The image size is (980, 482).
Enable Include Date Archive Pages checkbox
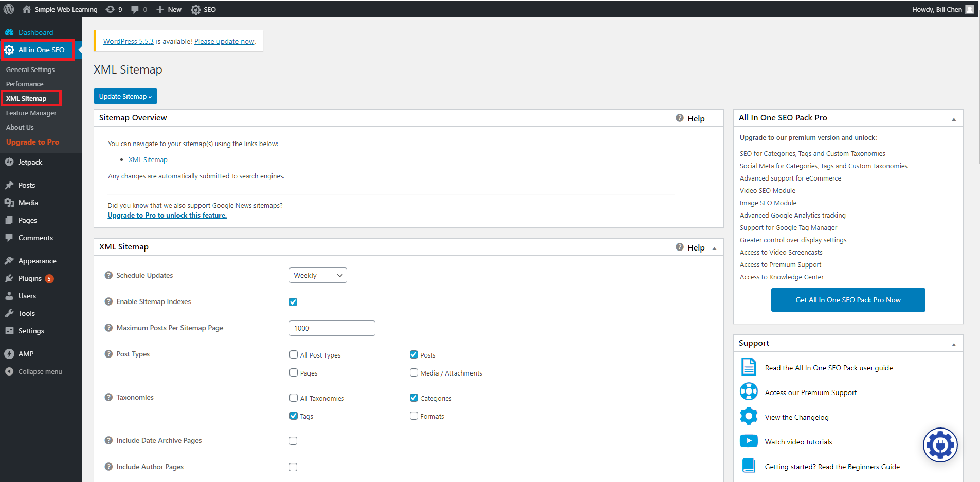point(293,441)
